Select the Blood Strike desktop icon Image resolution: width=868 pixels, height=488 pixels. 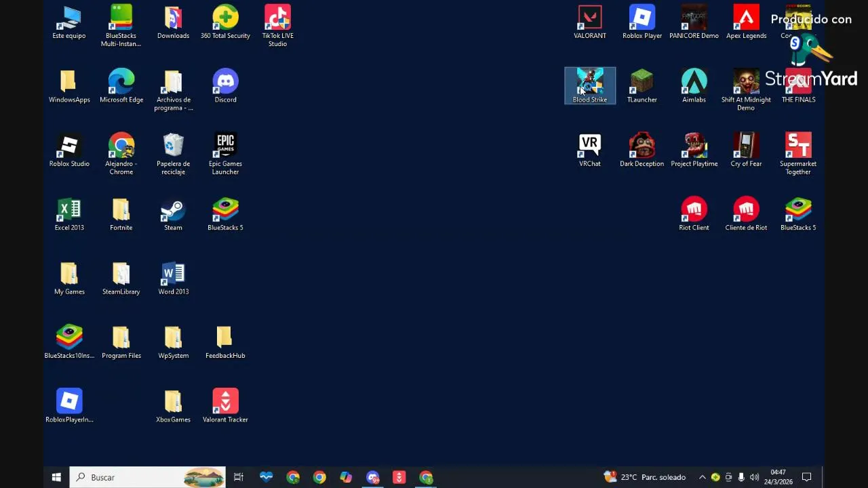click(590, 86)
